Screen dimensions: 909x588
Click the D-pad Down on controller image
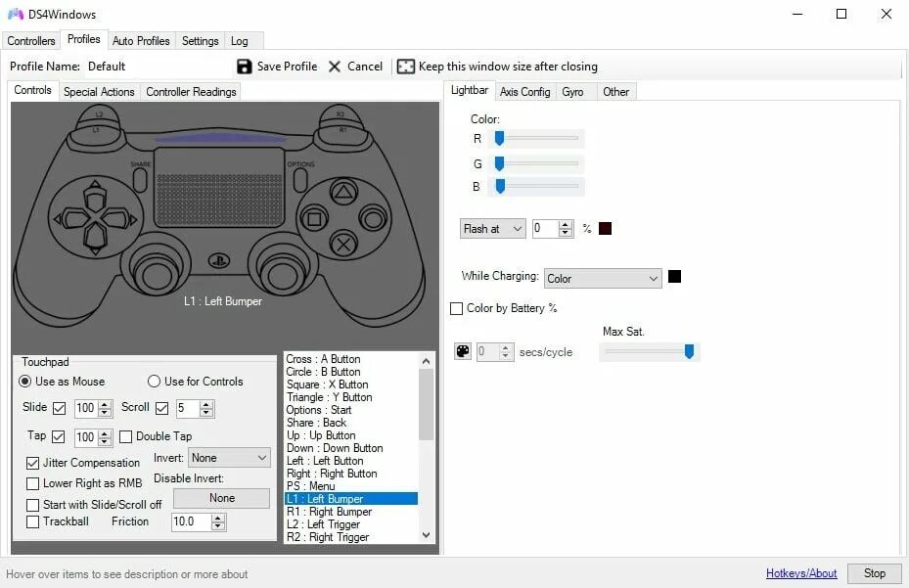95,240
